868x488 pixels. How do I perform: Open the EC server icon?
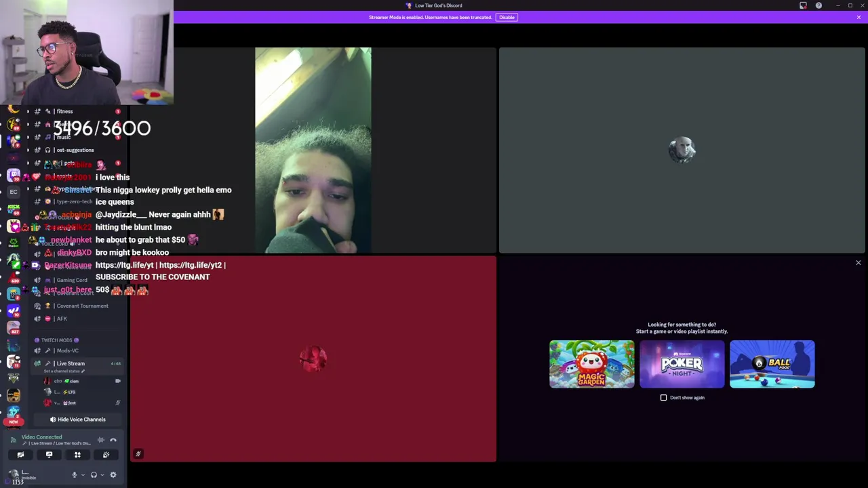(x=14, y=192)
